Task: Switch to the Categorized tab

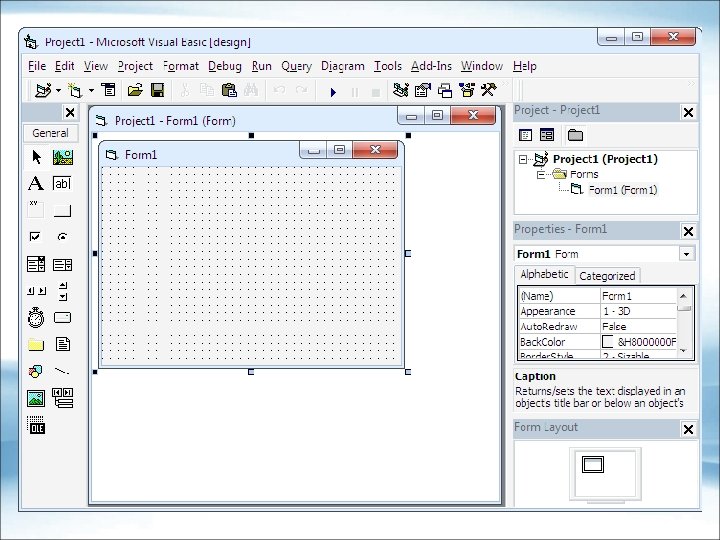Action: coord(607,276)
